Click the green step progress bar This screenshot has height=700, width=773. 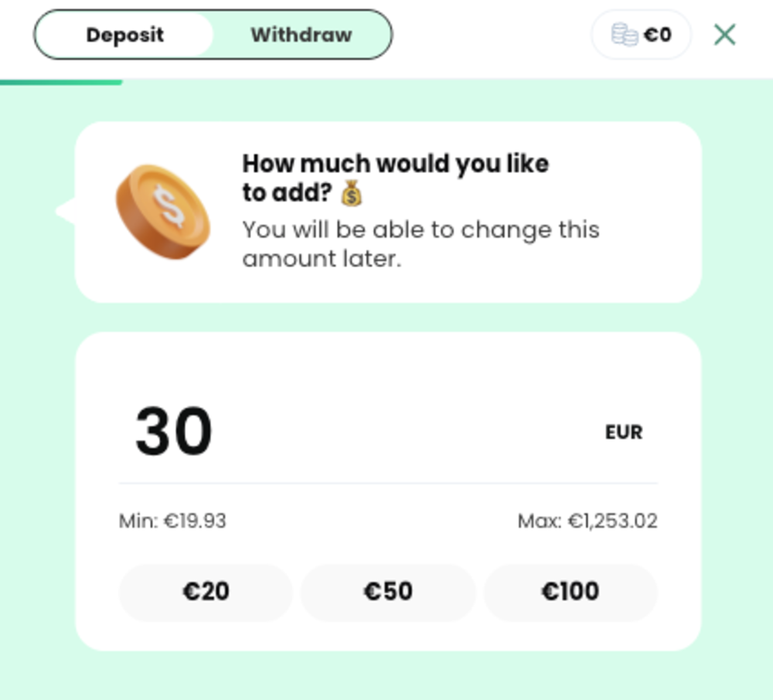pos(61,82)
